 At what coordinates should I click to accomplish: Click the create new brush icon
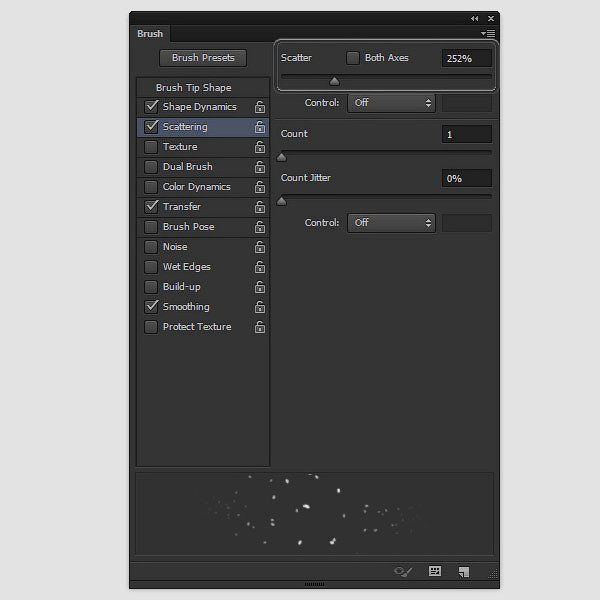(x=464, y=572)
